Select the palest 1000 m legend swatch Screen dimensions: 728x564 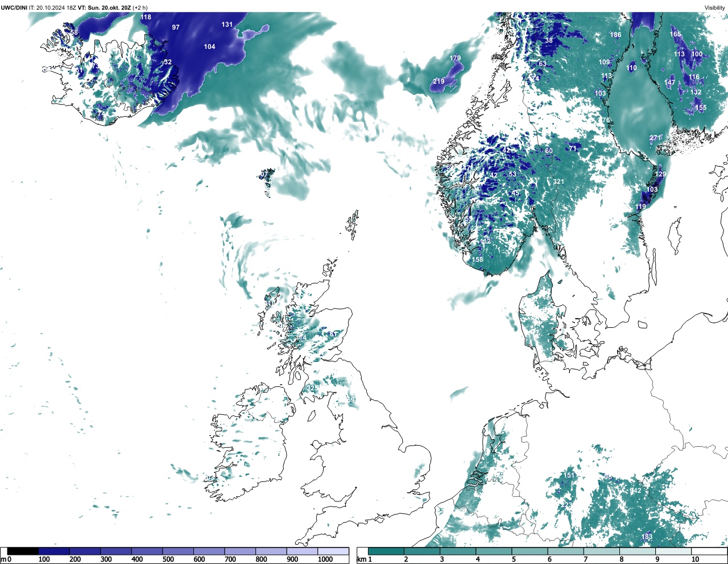(333, 551)
